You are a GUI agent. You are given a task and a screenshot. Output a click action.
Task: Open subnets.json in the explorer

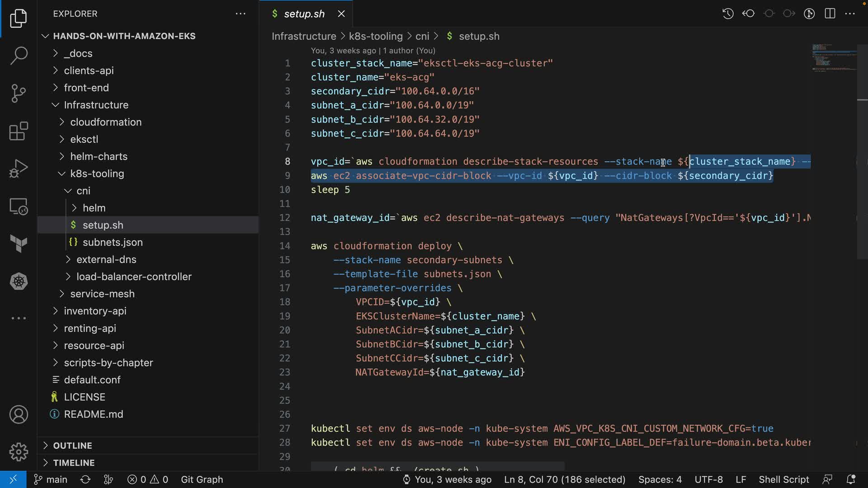113,242
